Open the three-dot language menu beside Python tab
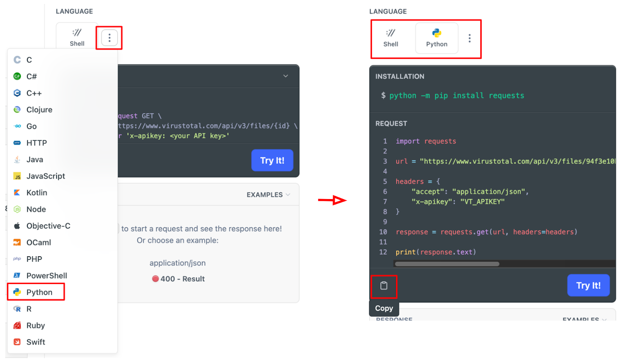This screenshot has height=364, width=627. point(469,38)
